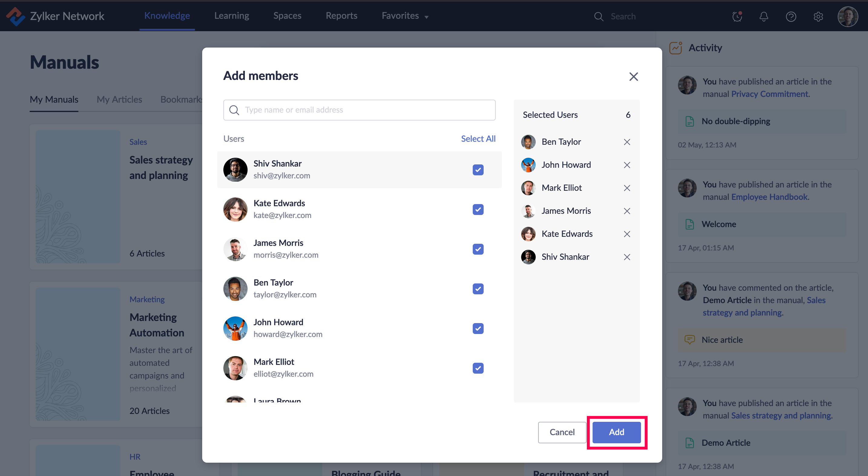
Task: Open the Learning tab
Action: [232, 16]
